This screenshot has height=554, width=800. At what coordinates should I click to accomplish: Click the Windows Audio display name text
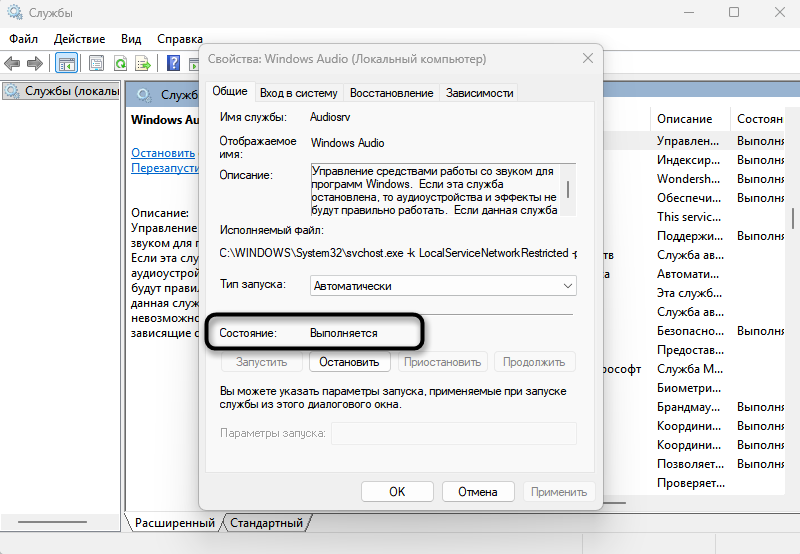pyautogui.click(x=347, y=143)
